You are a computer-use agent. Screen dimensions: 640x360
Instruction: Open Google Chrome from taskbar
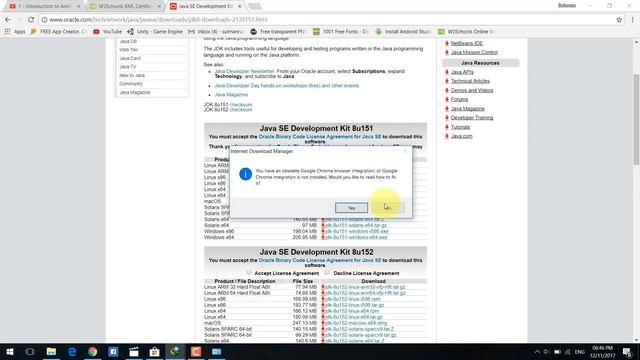pos(93,351)
